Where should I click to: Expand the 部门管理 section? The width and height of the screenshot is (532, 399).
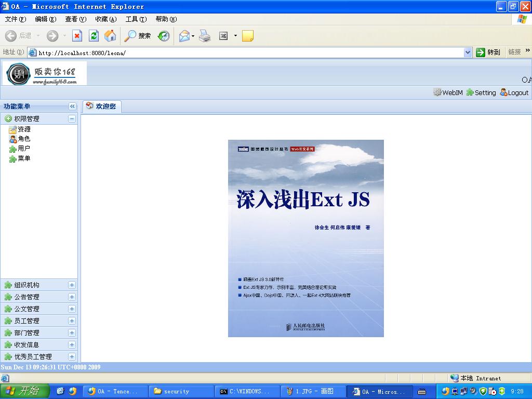click(x=72, y=332)
